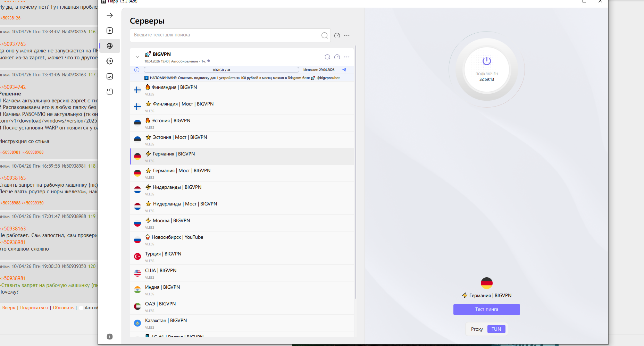
Task: Click the 1661GB traffic usage bar
Action: tap(221, 70)
